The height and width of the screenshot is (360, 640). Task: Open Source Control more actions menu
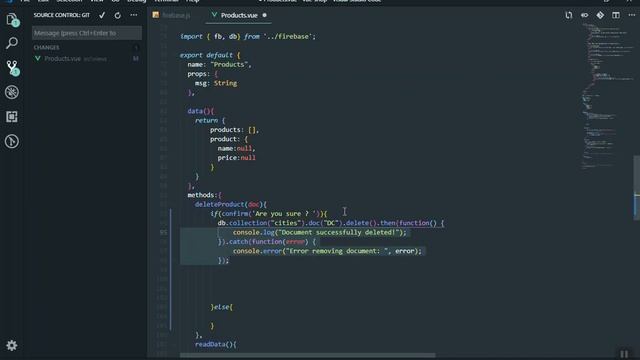[134, 15]
